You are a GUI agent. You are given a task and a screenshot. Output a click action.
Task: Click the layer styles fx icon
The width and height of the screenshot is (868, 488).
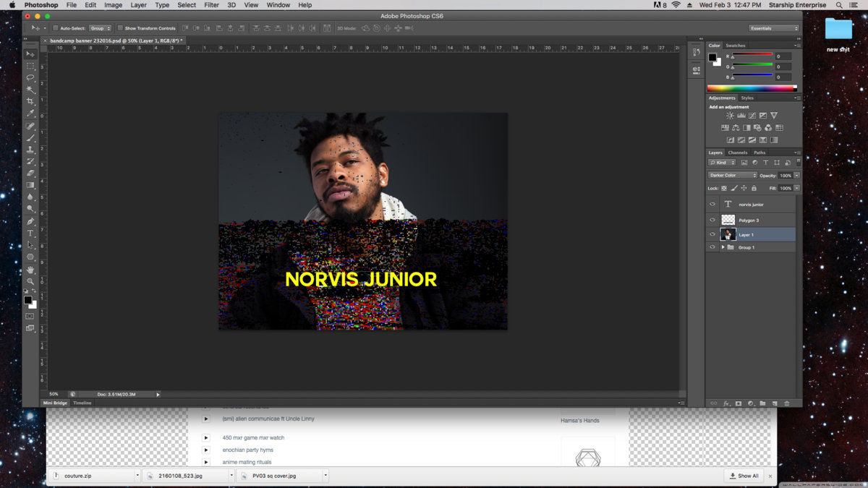[x=726, y=403]
